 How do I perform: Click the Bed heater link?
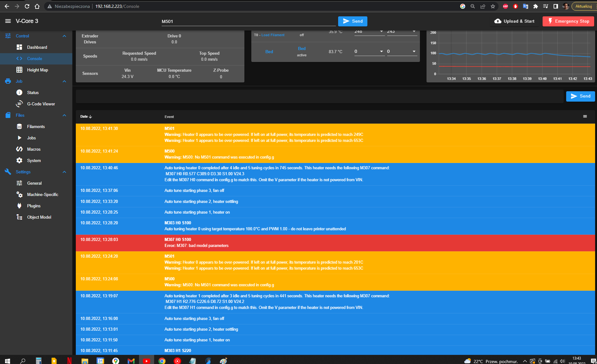click(302, 48)
